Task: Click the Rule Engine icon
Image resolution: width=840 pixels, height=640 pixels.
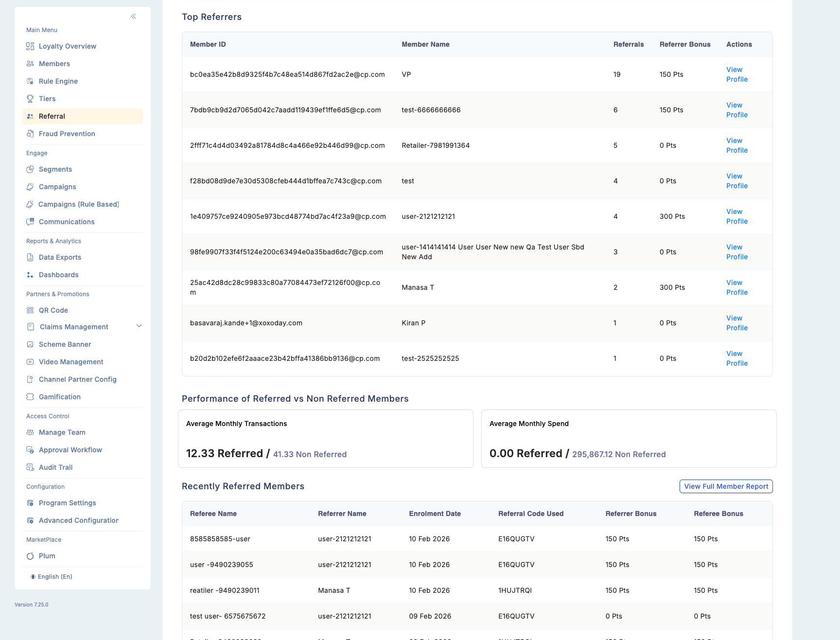Action: point(30,81)
